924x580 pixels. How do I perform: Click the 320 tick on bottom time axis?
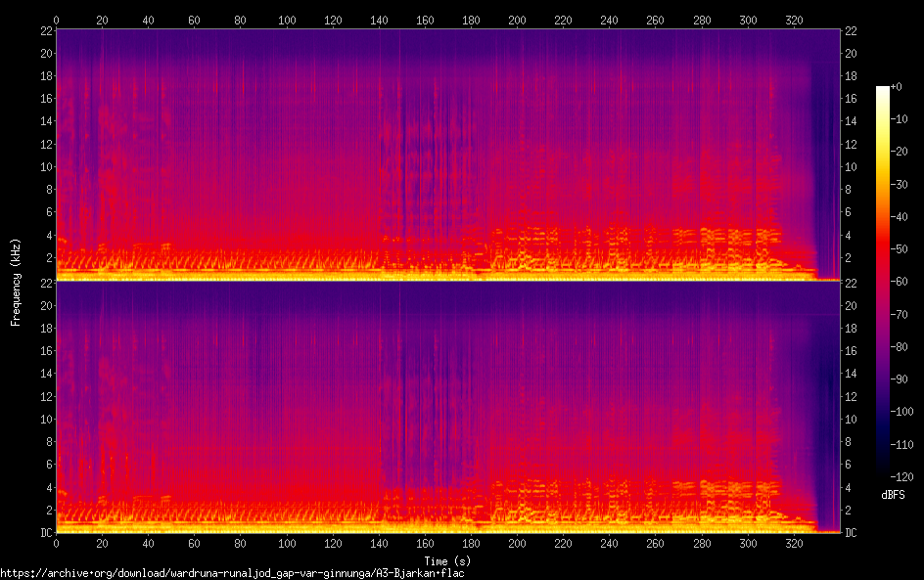(794, 544)
